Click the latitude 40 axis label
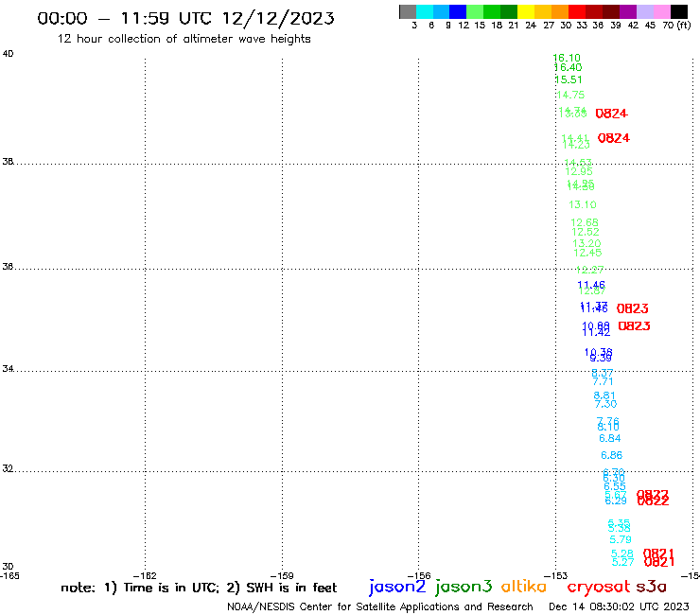This screenshot has height=615, width=700. pyautogui.click(x=8, y=54)
